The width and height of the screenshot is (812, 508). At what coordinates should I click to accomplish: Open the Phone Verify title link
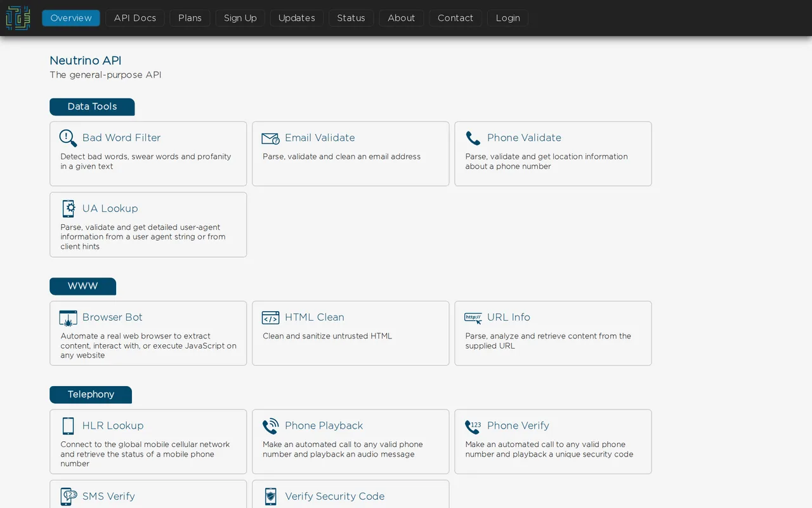coord(518,425)
